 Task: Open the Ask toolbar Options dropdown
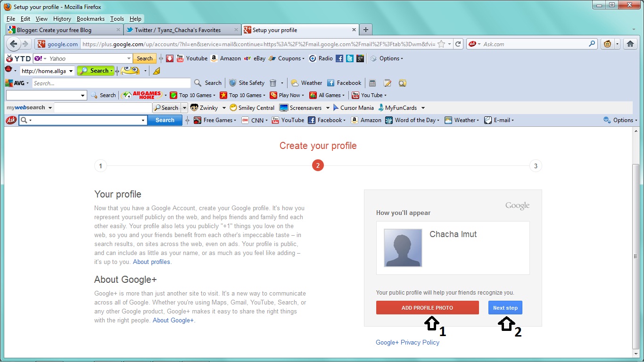(x=620, y=120)
